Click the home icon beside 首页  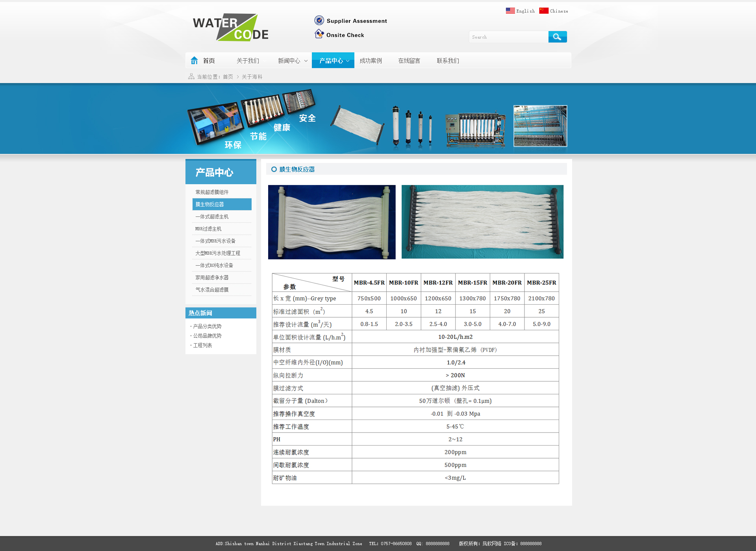click(x=194, y=61)
